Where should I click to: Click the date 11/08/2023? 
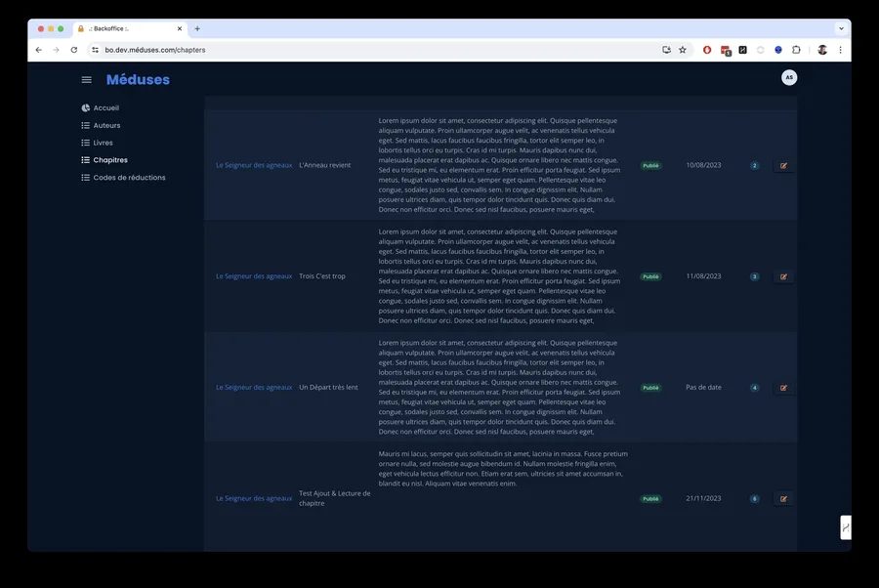pos(703,276)
